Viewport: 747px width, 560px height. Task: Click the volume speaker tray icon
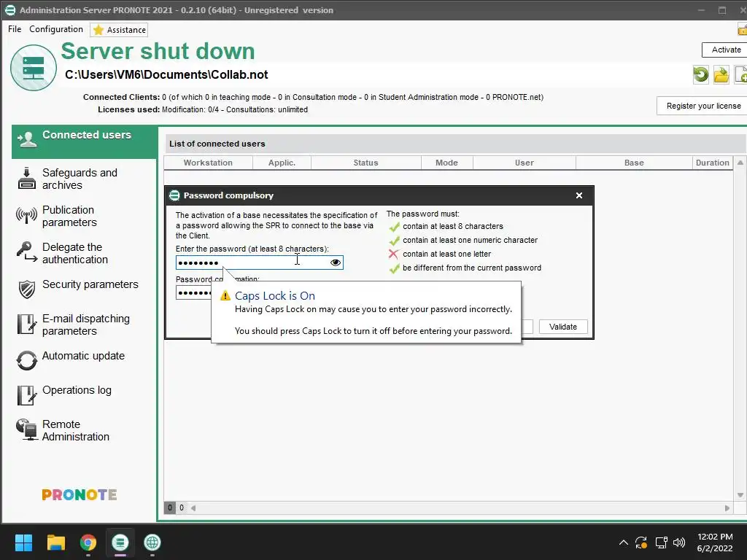click(x=679, y=542)
